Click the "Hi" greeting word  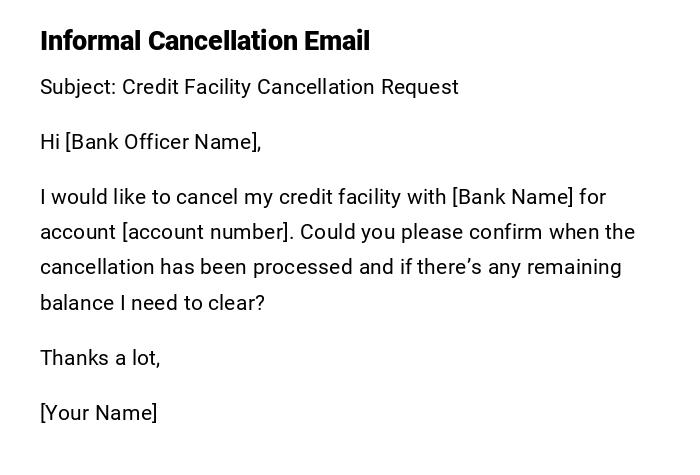tap(50, 142)
